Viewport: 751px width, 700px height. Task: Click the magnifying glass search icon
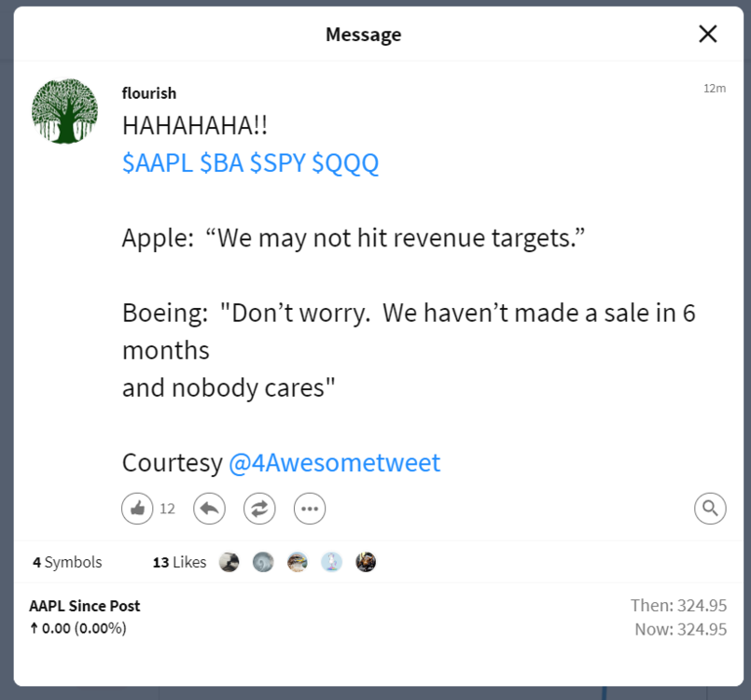pos(710,509)
